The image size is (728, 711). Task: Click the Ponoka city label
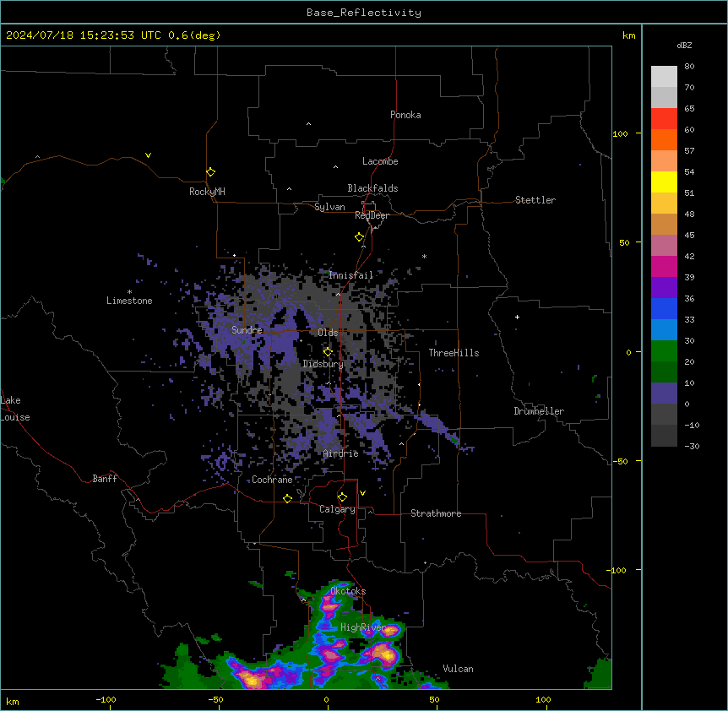405,115
